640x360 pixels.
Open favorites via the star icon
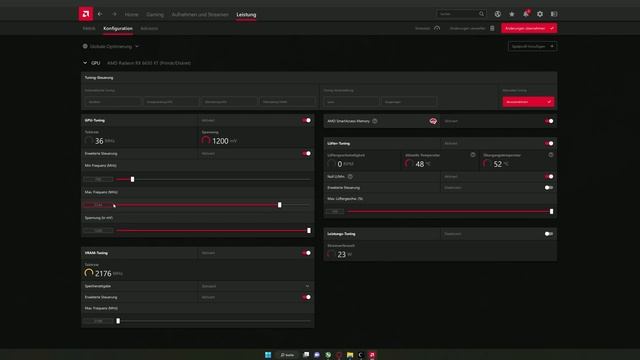512,14
